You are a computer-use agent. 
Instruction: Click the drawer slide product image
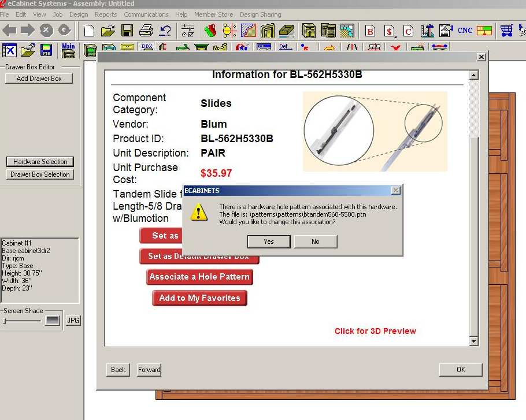coord(375,131)
